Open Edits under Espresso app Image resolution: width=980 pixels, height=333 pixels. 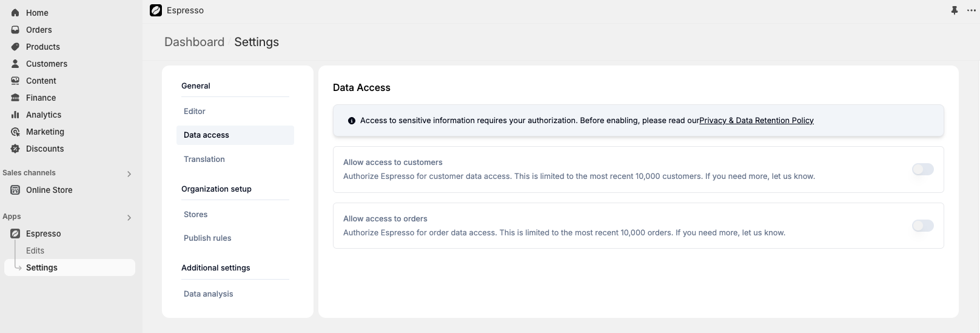(35, 251)
